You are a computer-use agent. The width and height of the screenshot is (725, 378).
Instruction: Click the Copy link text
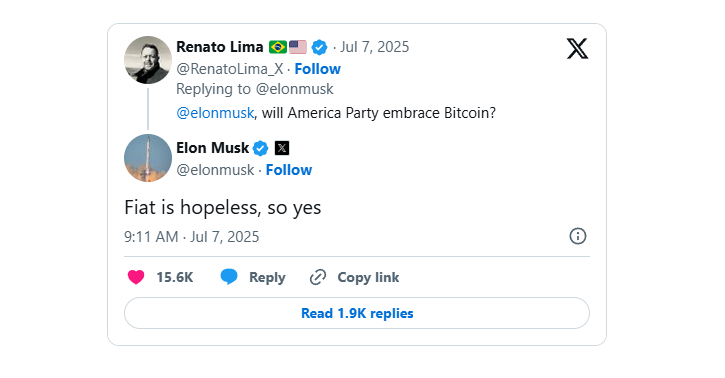[x=368, y=277]
